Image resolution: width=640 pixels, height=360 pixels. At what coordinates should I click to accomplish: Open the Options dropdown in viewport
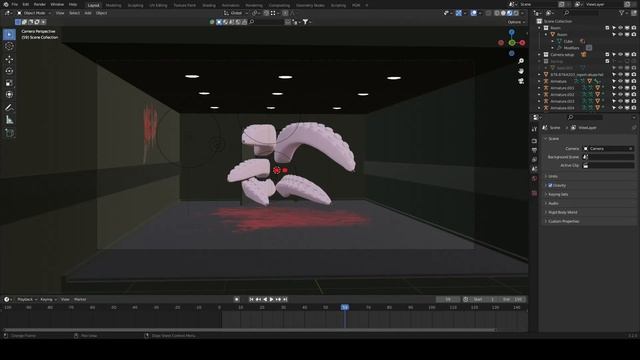pos(516,22)
